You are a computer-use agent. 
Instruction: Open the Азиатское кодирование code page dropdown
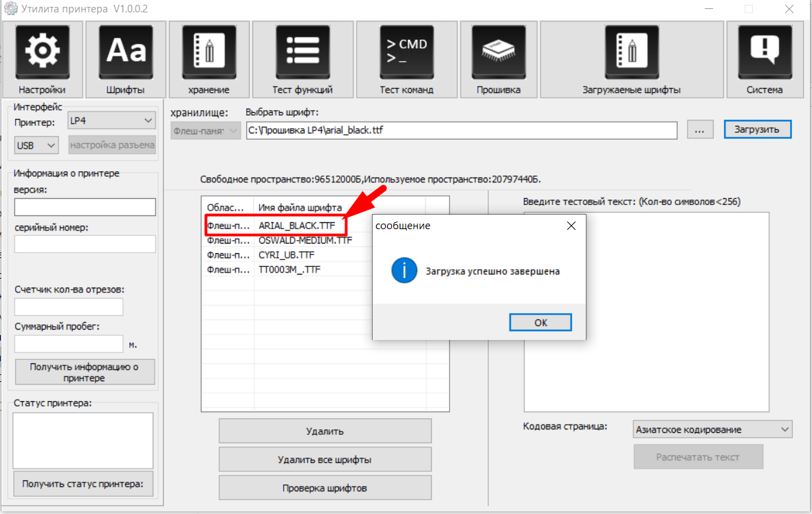point(713,429)
